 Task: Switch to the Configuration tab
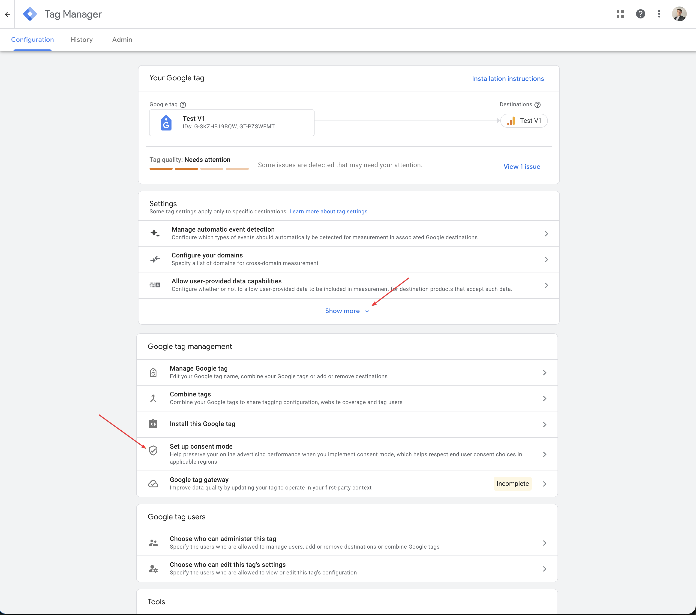point(32,39)
